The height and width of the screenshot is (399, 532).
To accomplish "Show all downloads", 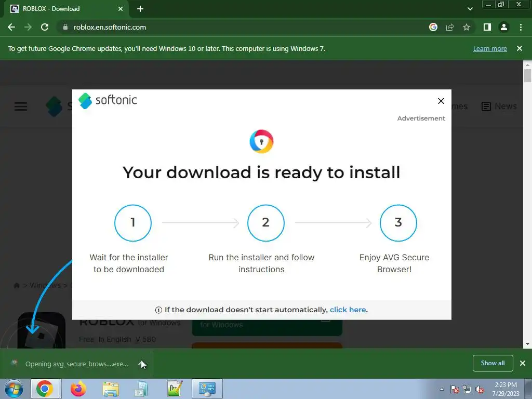I will pos(493,363).
